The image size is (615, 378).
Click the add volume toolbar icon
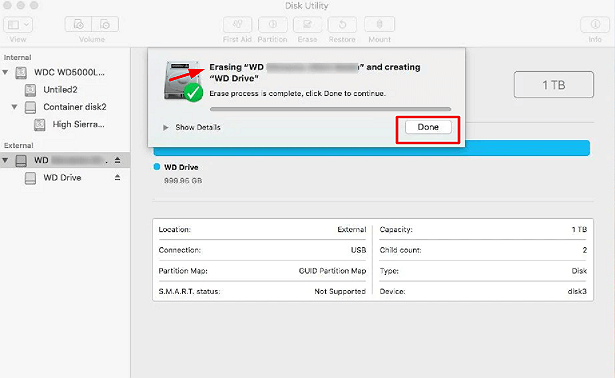tap(78, 25)
